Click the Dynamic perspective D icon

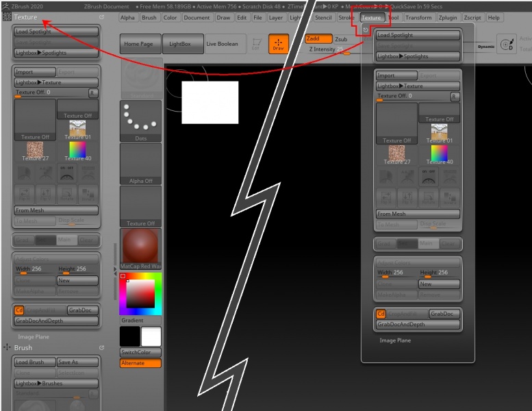[507, 44]
